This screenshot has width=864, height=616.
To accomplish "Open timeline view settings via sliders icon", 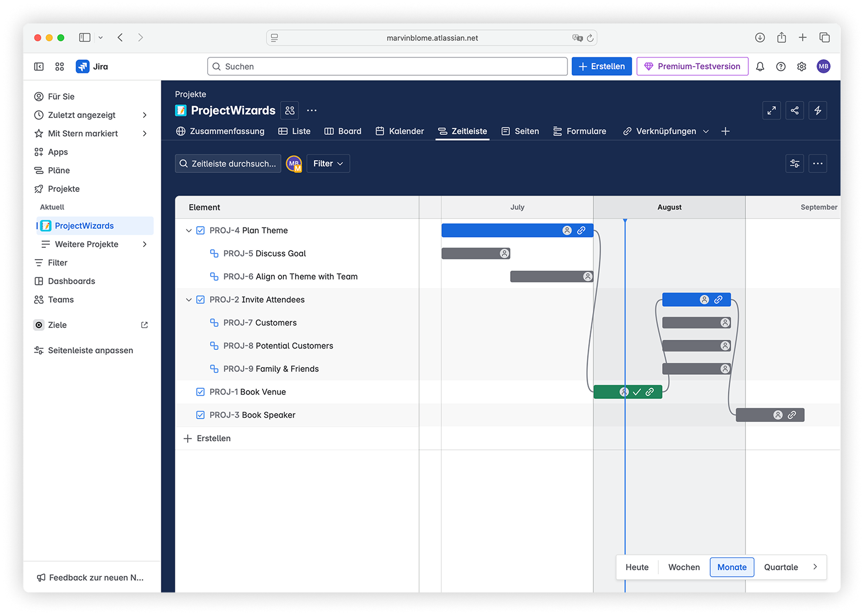I will pos(795,164).
